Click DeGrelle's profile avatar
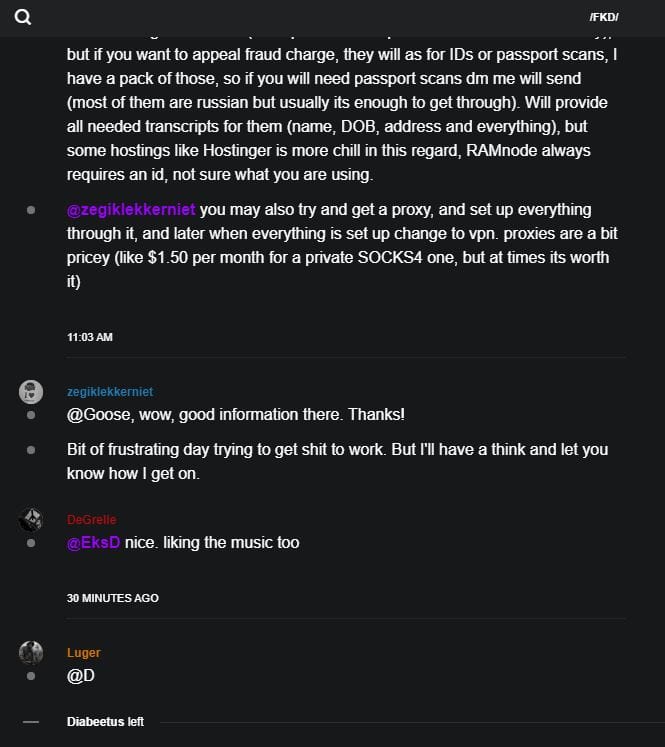 (31, 519)
